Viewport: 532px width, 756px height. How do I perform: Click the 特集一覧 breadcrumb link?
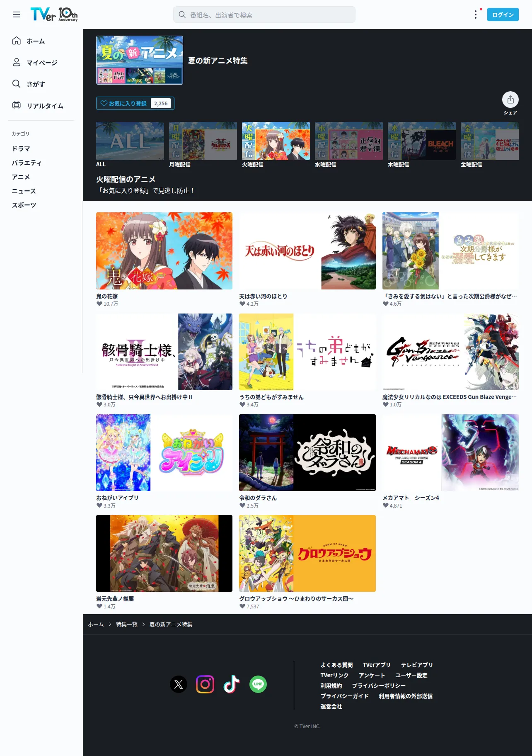[127, 624]
